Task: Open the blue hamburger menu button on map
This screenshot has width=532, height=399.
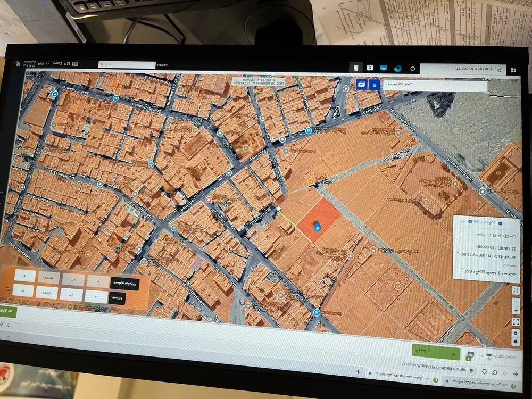Action: tap(374, 85)
